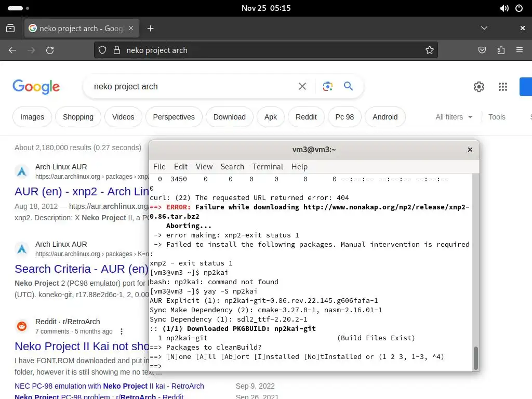
Task: Click the terminal vertical scrollbar thumb
Action: 476,358
